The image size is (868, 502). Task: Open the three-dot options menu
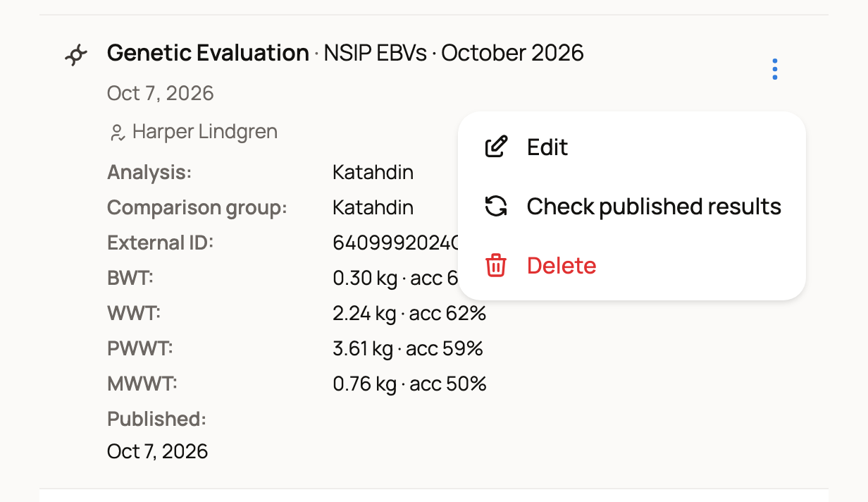click(775, 69)
